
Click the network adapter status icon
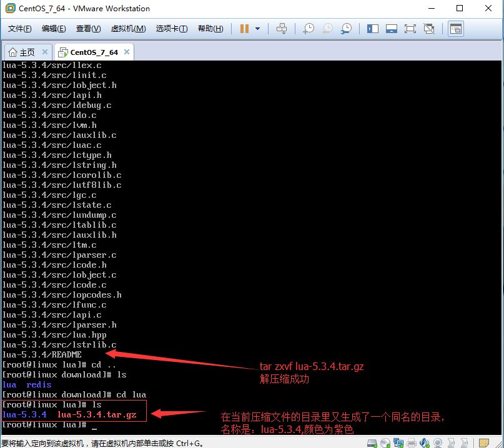point(398,443)
